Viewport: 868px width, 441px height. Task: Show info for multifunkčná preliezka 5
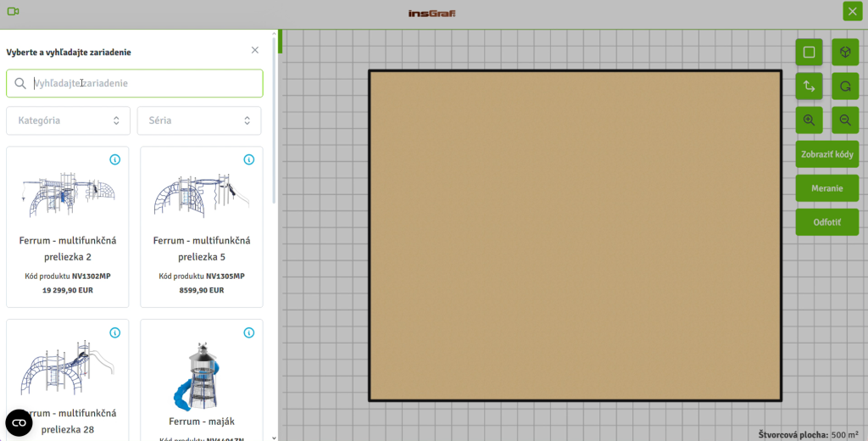pos(249,159)
